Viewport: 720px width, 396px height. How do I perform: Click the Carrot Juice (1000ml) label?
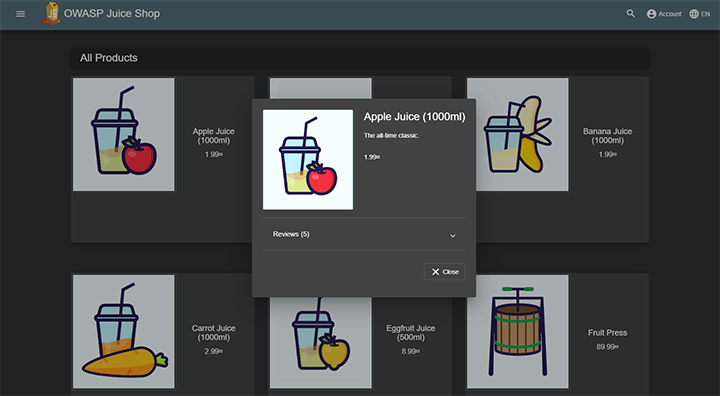[x=214, y=333]
